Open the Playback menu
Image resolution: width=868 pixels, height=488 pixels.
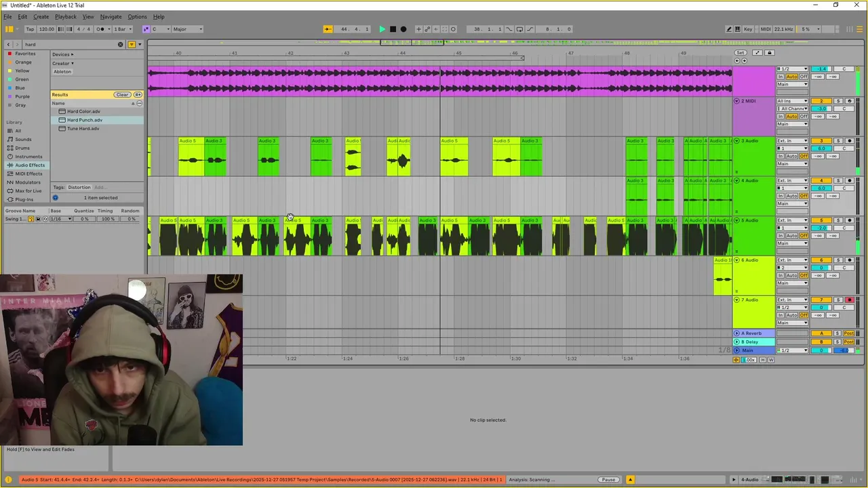pyautogui.click(x=66, y=16)
